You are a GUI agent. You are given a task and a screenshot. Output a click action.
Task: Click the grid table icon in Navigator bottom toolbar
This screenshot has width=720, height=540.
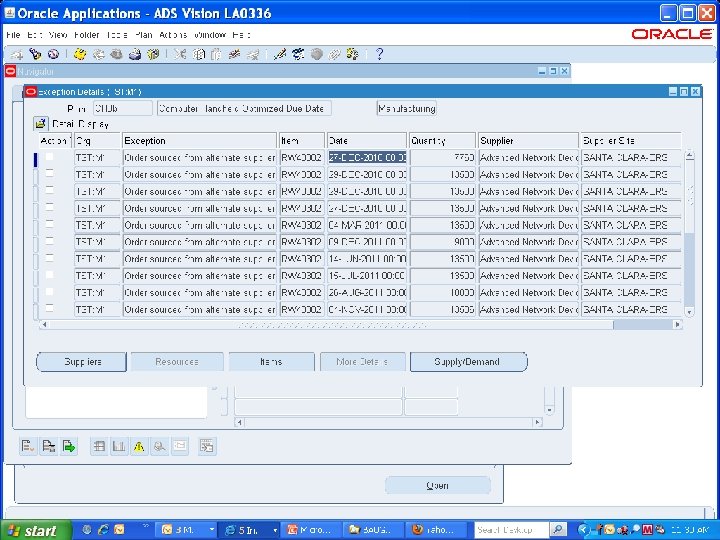[99, 446]
